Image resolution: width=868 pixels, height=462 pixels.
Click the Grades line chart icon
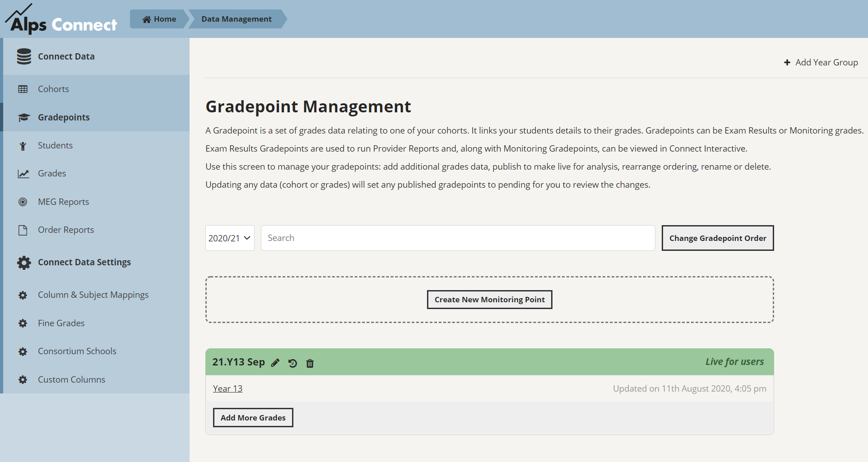coord(23,174)
